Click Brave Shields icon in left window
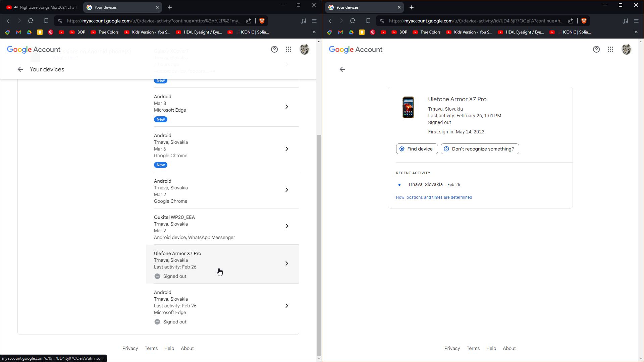Viewport: 644px width, 362px height. tap(262, 21)
